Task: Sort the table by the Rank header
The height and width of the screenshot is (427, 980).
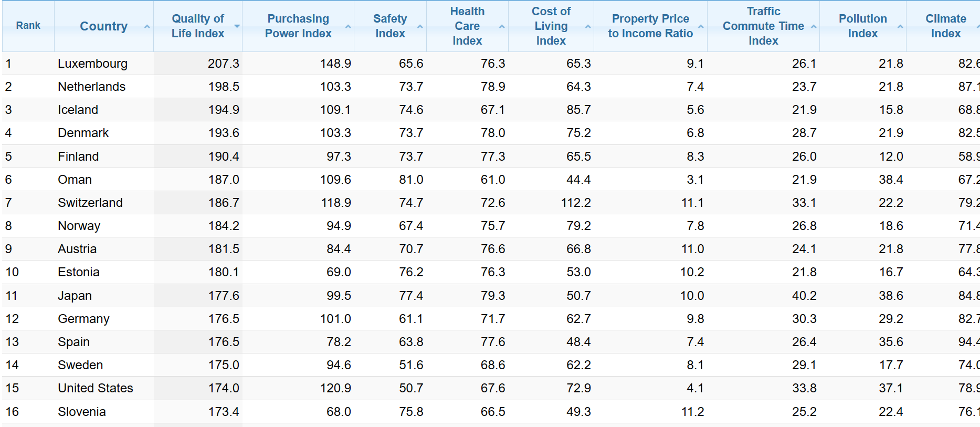Action: pos(28,25)
